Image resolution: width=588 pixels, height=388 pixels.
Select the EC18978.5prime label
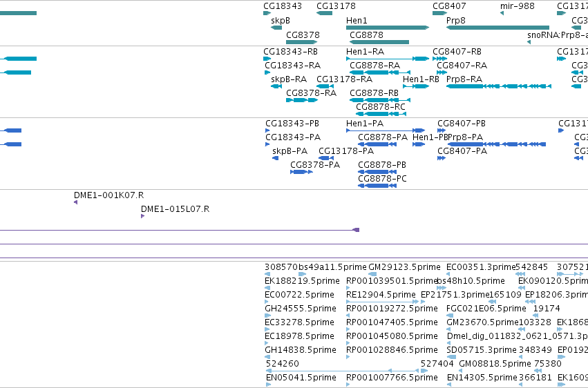[x=300, y=336]
